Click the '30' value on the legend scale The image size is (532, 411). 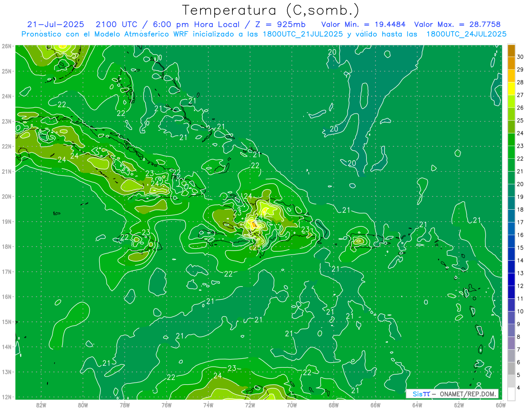pyautogui.click(x=520, y=57)
